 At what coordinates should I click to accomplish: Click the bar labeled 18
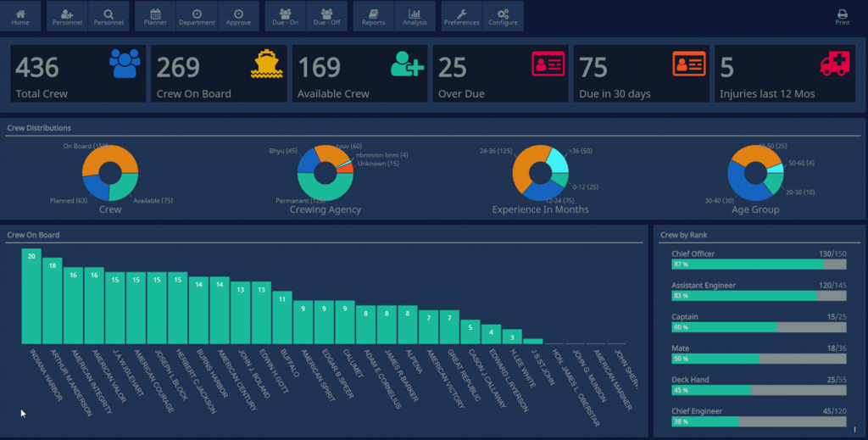click(x=53, y=301)
